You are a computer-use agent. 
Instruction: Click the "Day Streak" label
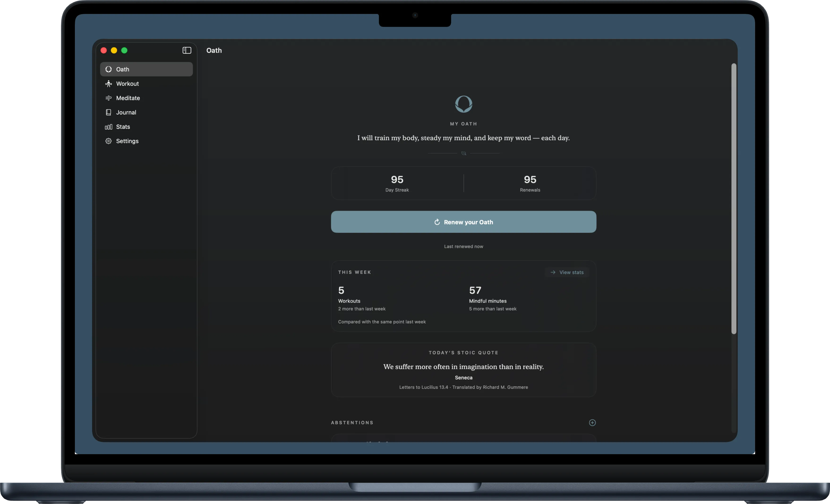point(397,190)
